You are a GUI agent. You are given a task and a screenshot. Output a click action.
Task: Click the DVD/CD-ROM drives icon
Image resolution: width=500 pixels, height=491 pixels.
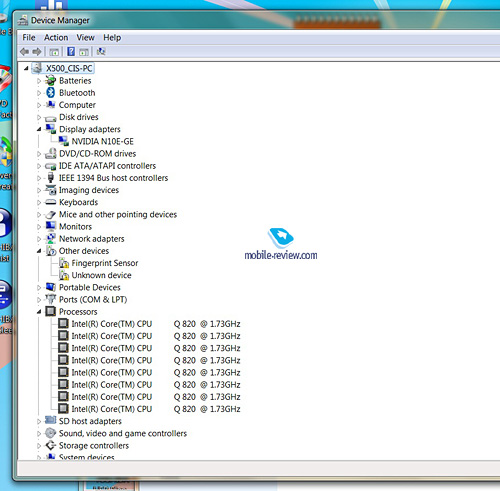51,153
